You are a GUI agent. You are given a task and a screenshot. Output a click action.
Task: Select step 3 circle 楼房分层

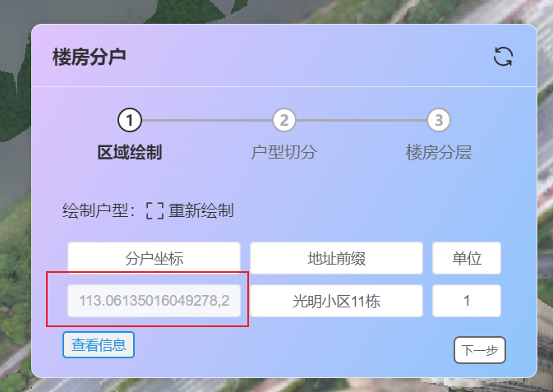[x=439, y=120]
